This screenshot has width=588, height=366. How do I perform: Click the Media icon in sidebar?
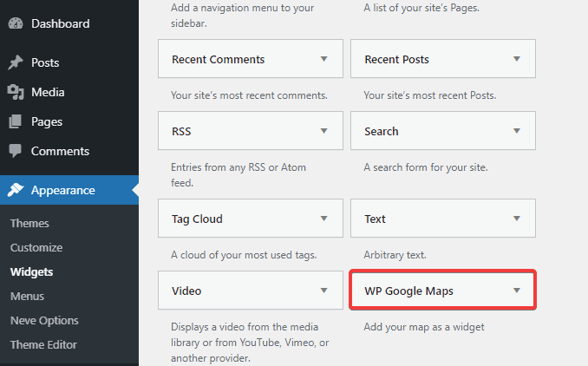tap(16, 92)
